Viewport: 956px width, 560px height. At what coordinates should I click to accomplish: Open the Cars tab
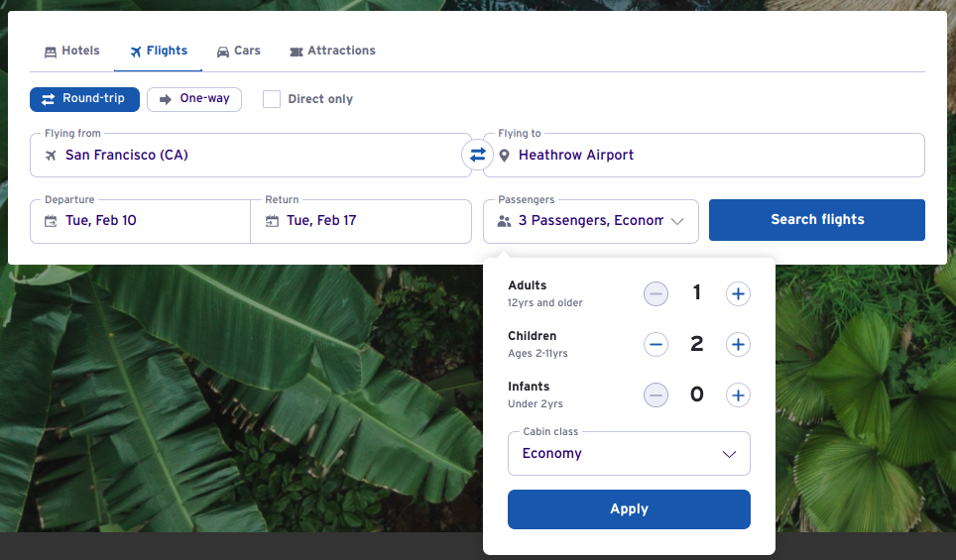[238, 51]
